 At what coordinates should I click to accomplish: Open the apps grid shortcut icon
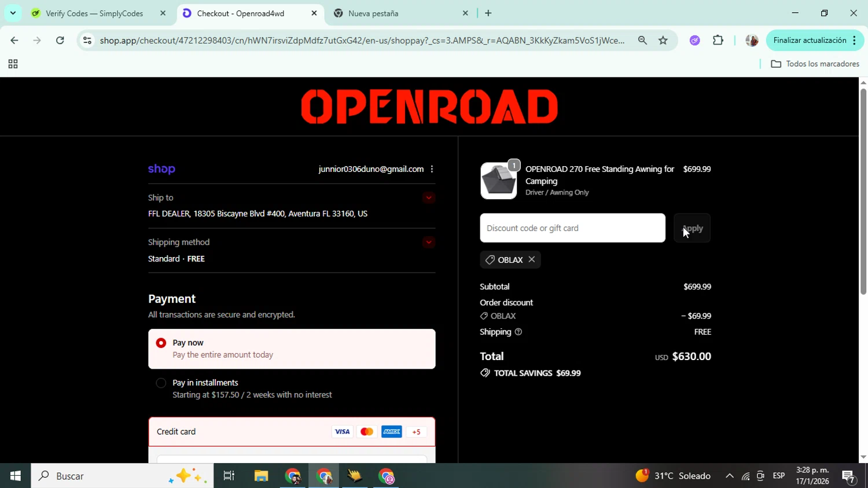tap(13, 64)
